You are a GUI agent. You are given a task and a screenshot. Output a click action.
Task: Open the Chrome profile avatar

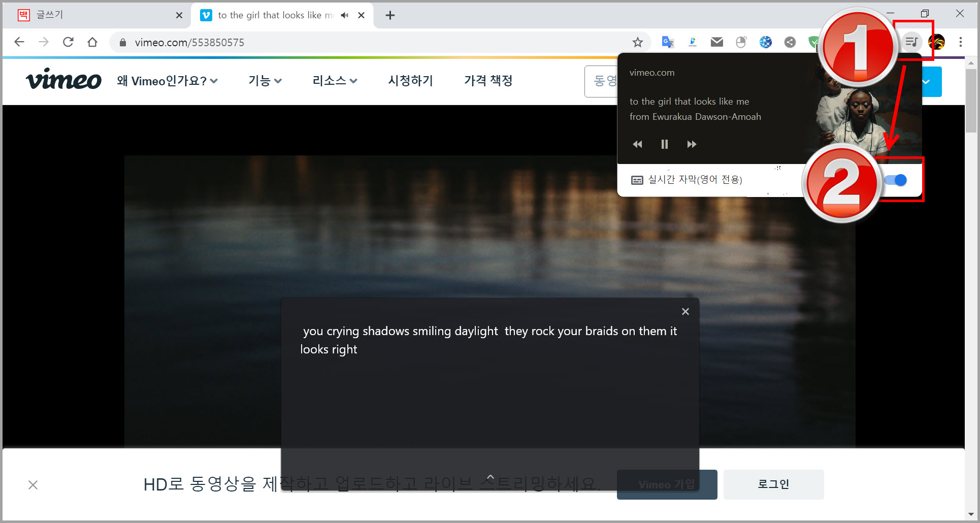[937, 42]
